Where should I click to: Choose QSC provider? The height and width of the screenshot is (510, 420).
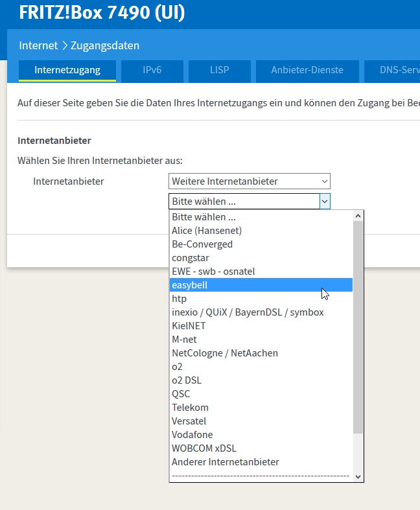pyautogui.click(x=261, y=394)
